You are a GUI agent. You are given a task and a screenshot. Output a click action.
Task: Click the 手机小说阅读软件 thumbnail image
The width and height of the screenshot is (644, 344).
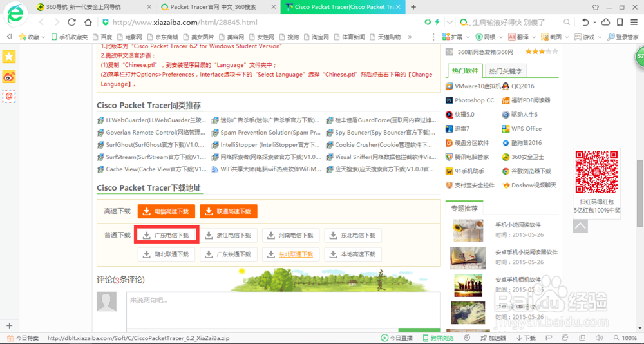coord(468,230)
